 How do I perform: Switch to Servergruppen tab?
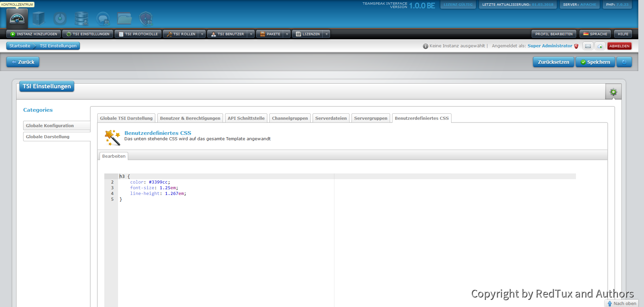click(371, 118)
